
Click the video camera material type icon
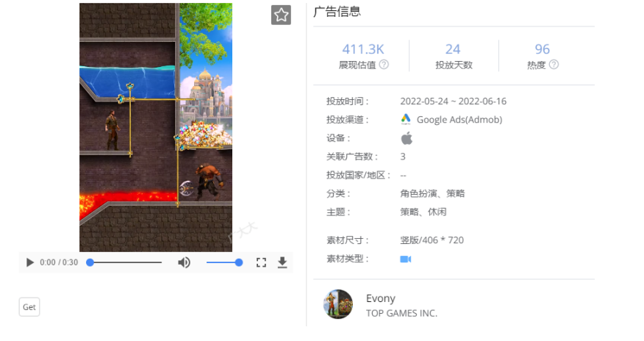(406, 259)
